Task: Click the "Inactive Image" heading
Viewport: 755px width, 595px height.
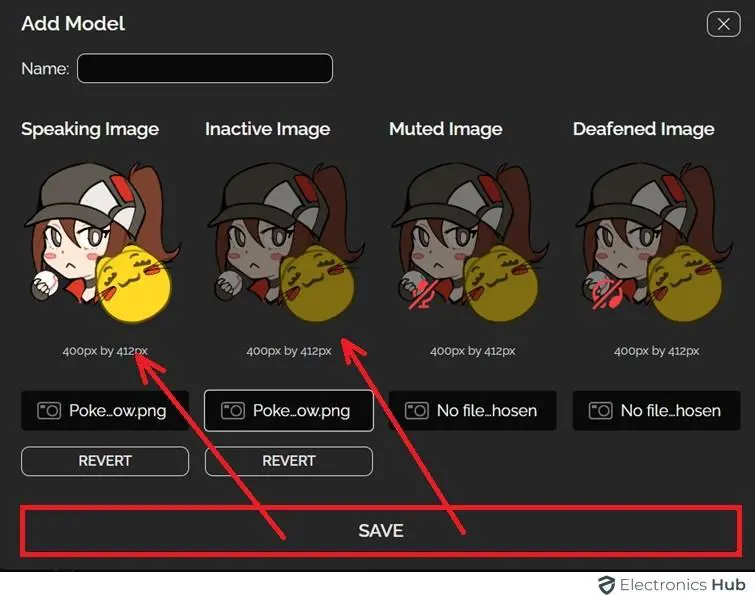Action: tap(268, 129)
